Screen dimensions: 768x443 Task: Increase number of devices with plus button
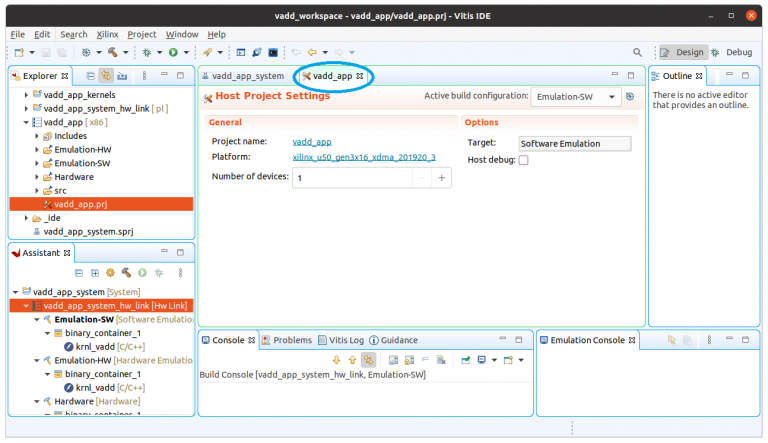point(442,177)
